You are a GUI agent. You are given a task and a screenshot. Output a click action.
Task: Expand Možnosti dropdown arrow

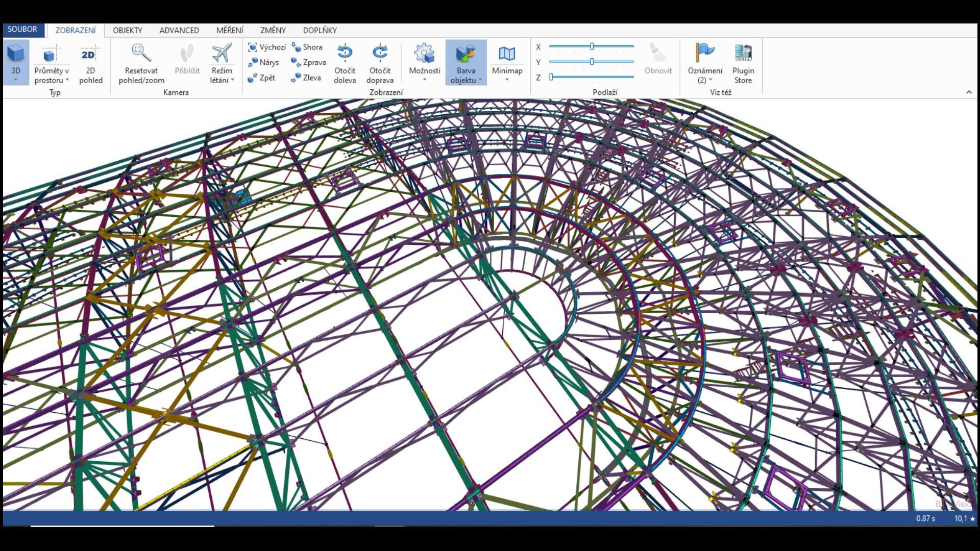(424, 80)
